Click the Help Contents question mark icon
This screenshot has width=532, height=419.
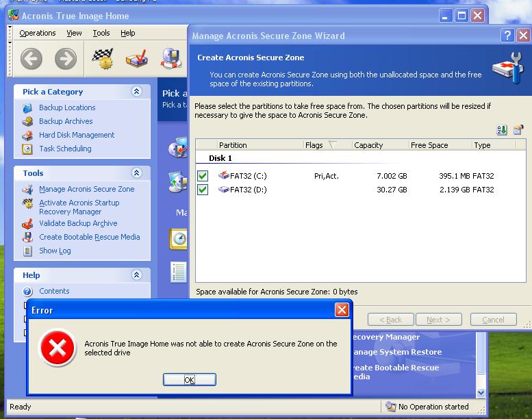27,292
